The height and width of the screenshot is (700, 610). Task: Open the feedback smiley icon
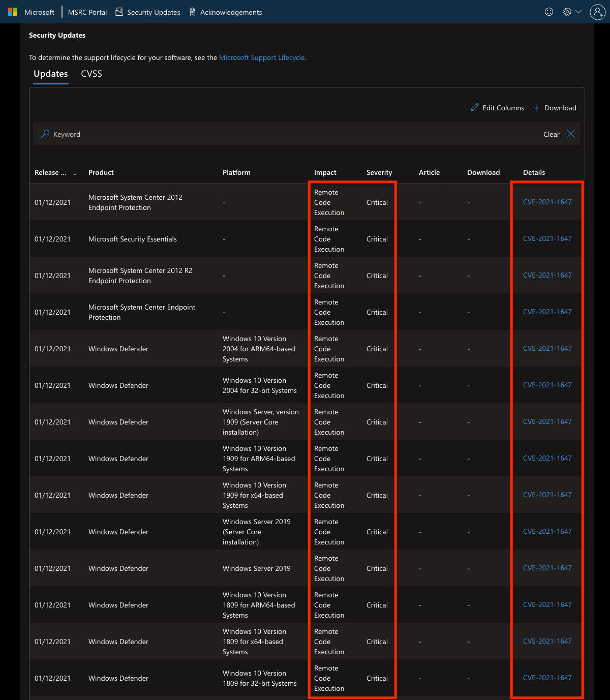point(549,12)
